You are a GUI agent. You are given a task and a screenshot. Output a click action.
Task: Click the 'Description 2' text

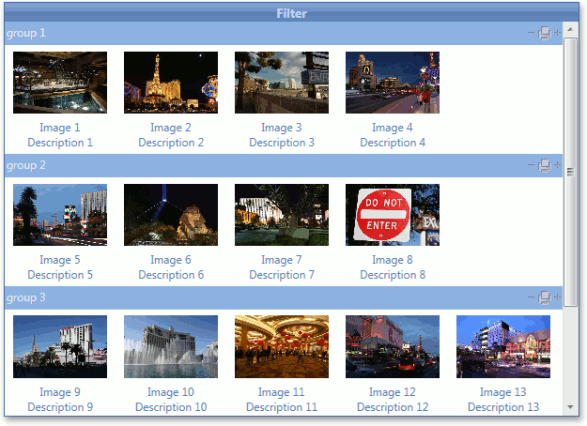(x=171, y=143)
